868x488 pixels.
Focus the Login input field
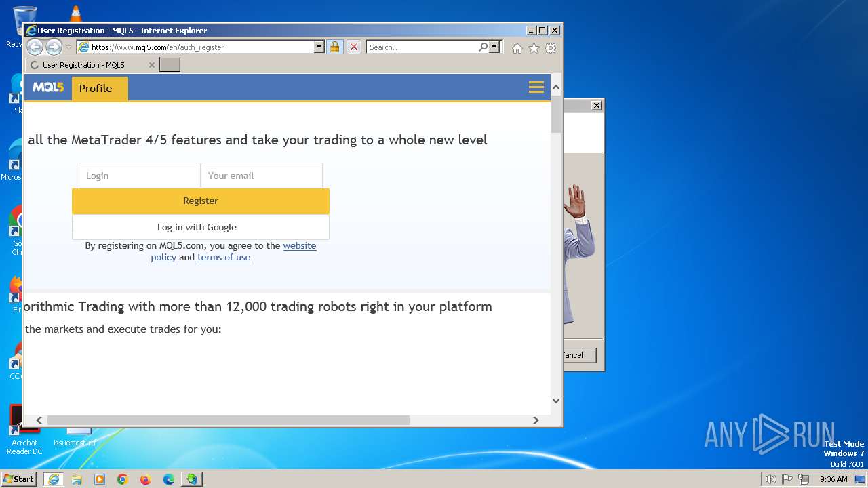[x=140, y=176]
